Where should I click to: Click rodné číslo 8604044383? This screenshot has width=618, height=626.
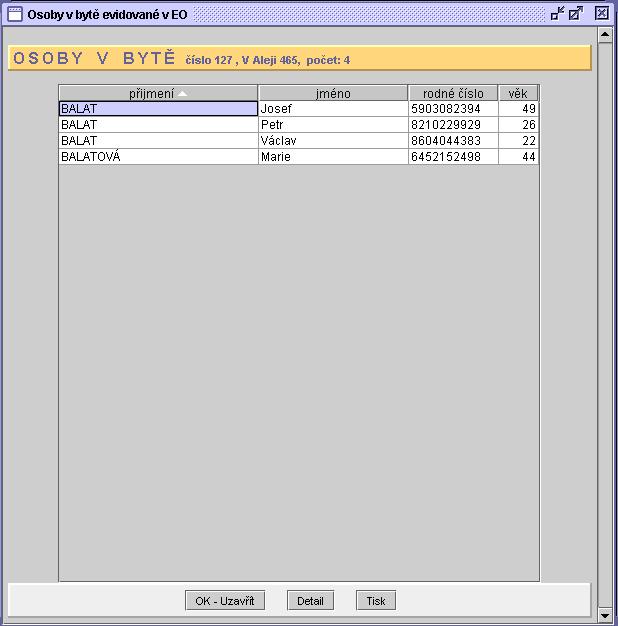[453, 141]
